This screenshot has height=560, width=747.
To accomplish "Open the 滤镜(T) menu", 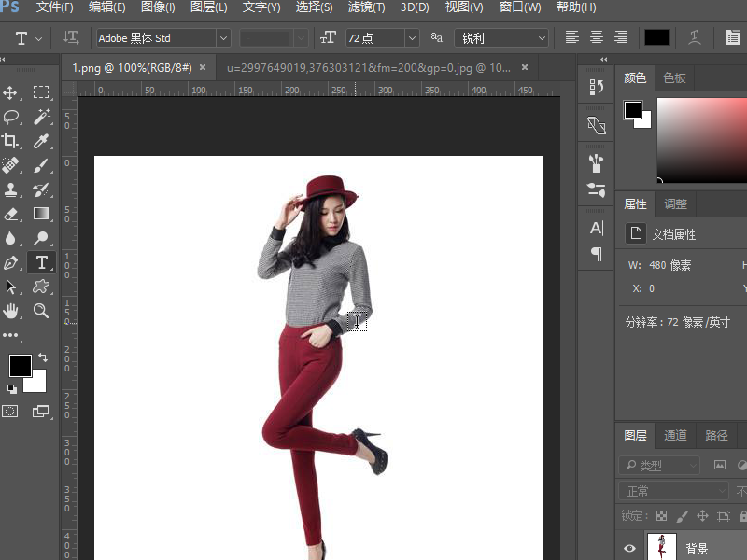I will point(366,7).
